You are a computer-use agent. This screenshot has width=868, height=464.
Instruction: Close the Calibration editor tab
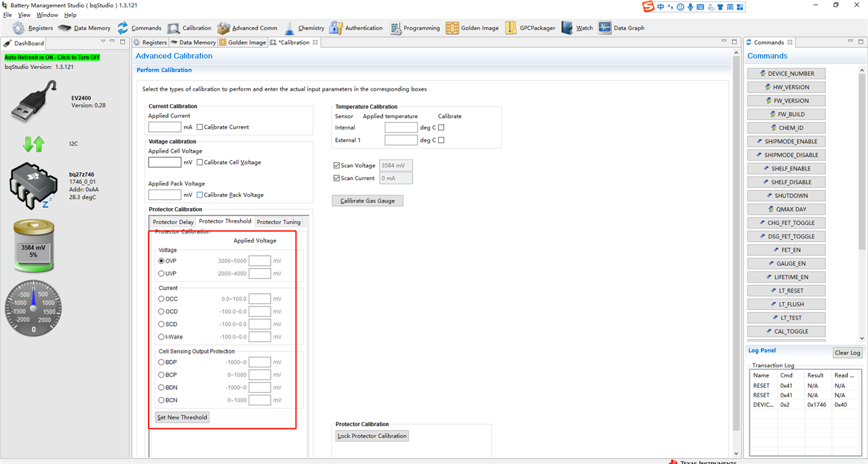tap(315, 42)
